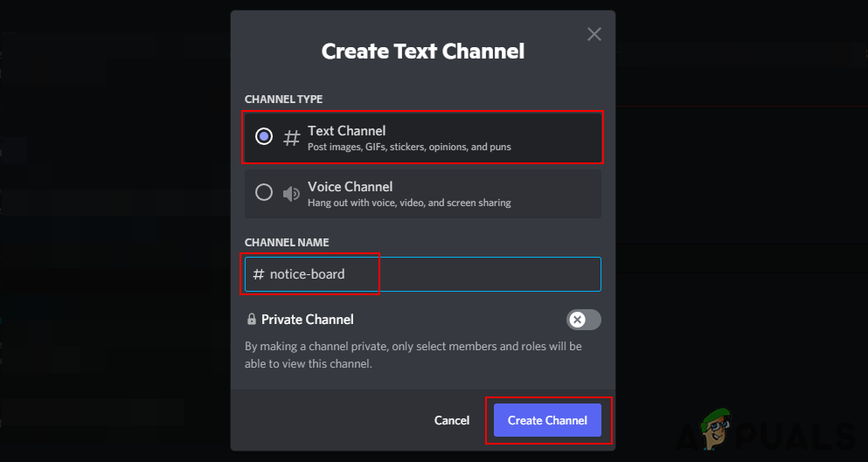Click the CHANNEL NAME section heading
Image resolution: width=868 pixels, height=462 pixels.
pos(287,242)
